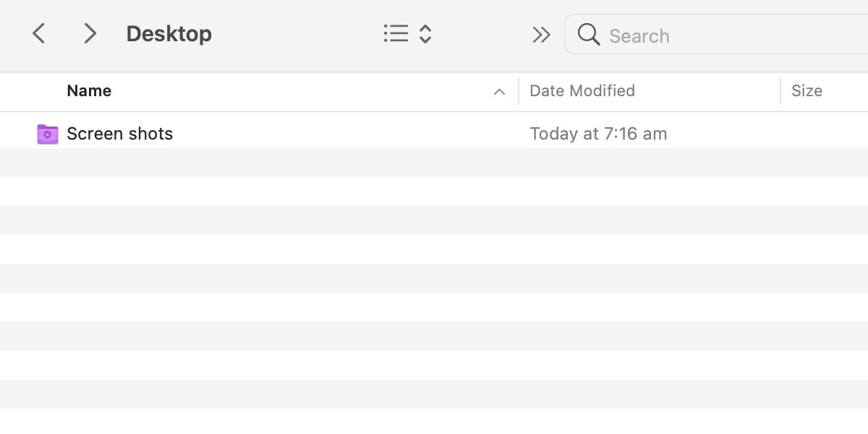Sort by the Name column header
Image resolution: width=868 pixels, height=434 pixels.
pos(89,91)
